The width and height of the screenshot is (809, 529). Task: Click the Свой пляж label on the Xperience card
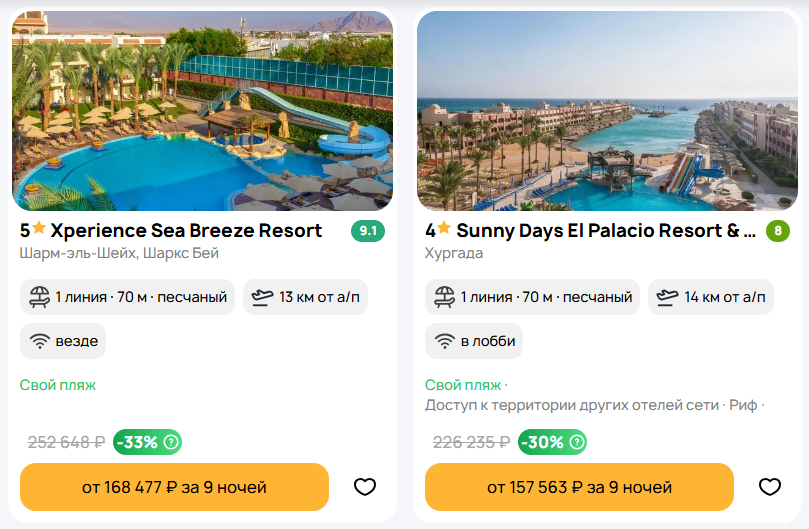click(x=58, y=385)
